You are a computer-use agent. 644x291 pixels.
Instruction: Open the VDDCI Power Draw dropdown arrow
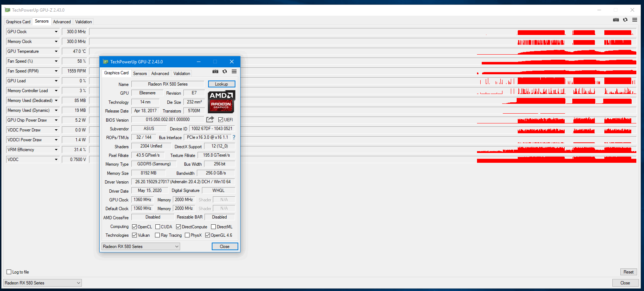(56, 140)
